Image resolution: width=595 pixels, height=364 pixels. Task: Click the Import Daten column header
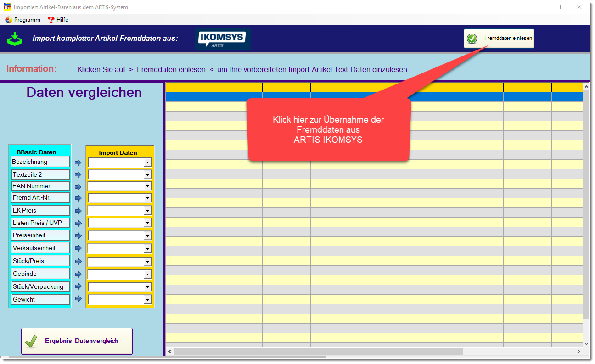click(x=118, y=152)
